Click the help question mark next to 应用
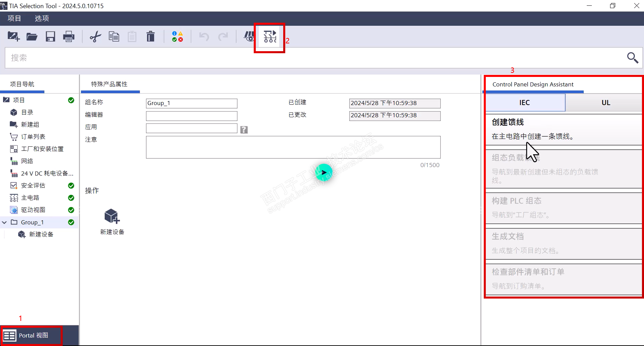Viewport: 644px width, 346px height. pyautogui.click(x=244, y=129)
